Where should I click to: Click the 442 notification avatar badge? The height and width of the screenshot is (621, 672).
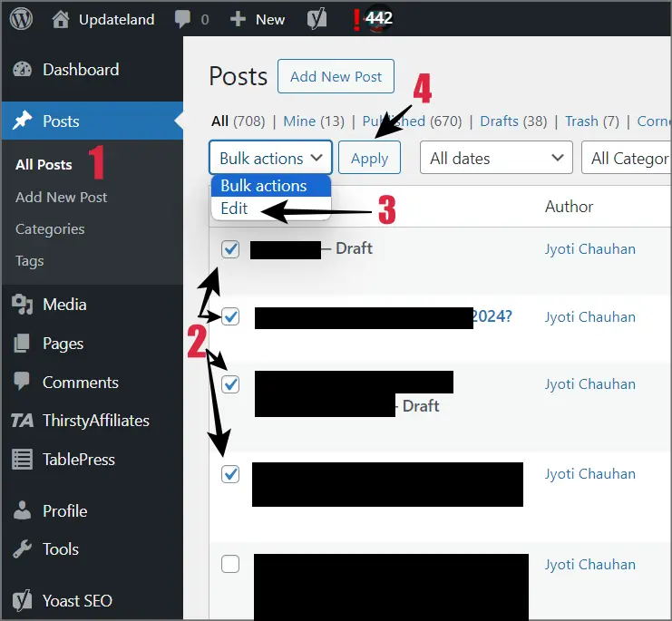click(377, 18)
